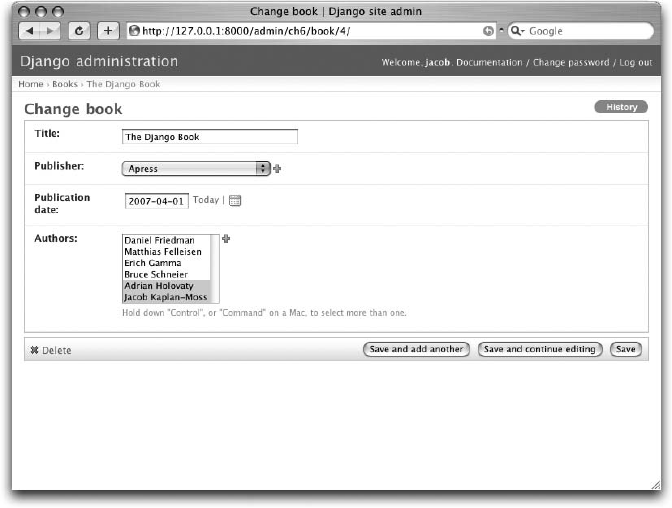Select Matthias Felleisen in Authors list

(166, 252)
